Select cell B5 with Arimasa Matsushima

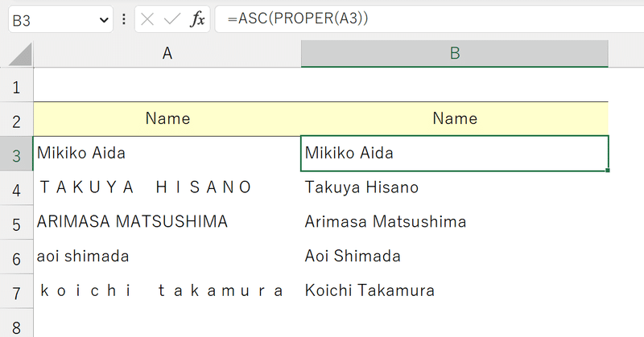(455, 222)
